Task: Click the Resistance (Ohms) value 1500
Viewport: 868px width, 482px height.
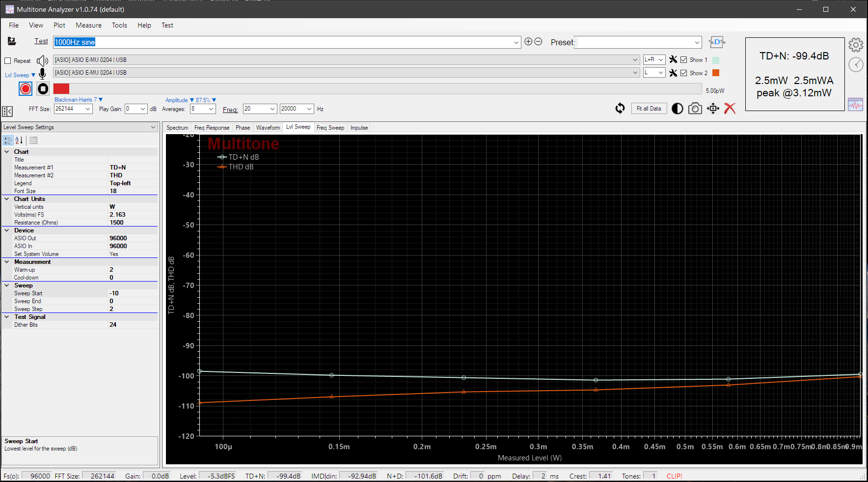Action: 133,223
